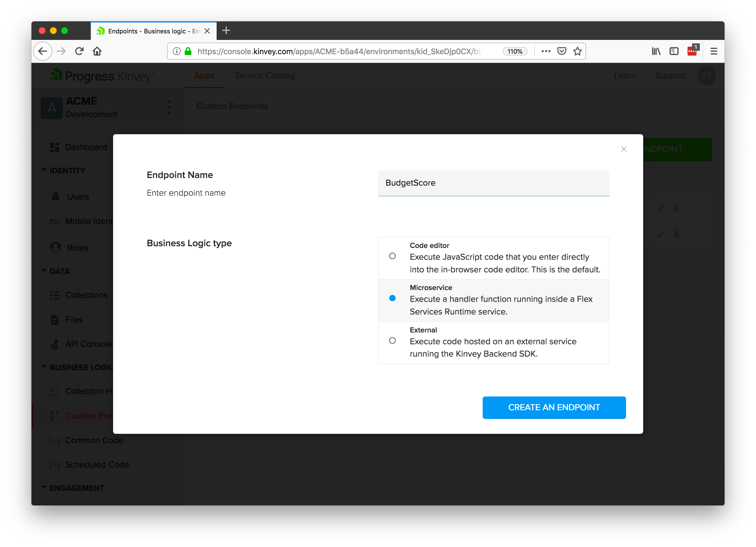Image resolution: width=756 pixels, height=547 pixels.
Task: Click the Files document icon
Action: coord(54,320)
